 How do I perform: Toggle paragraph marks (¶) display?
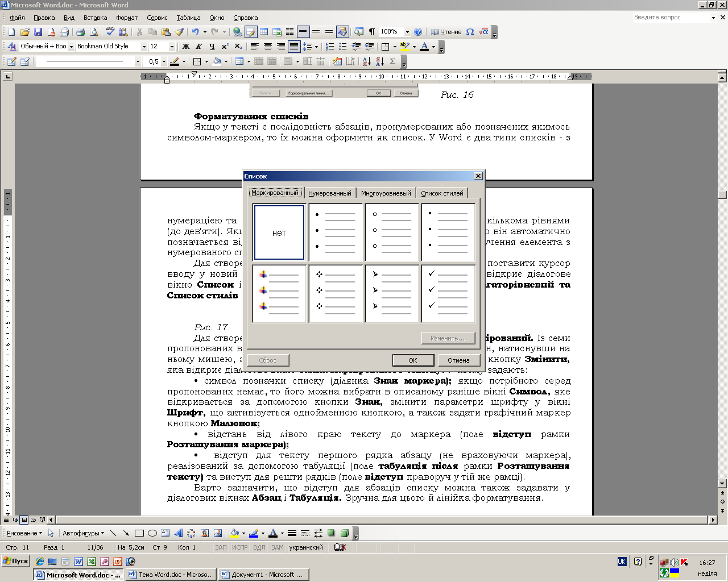pyautogui.click(x=371, y=32)
